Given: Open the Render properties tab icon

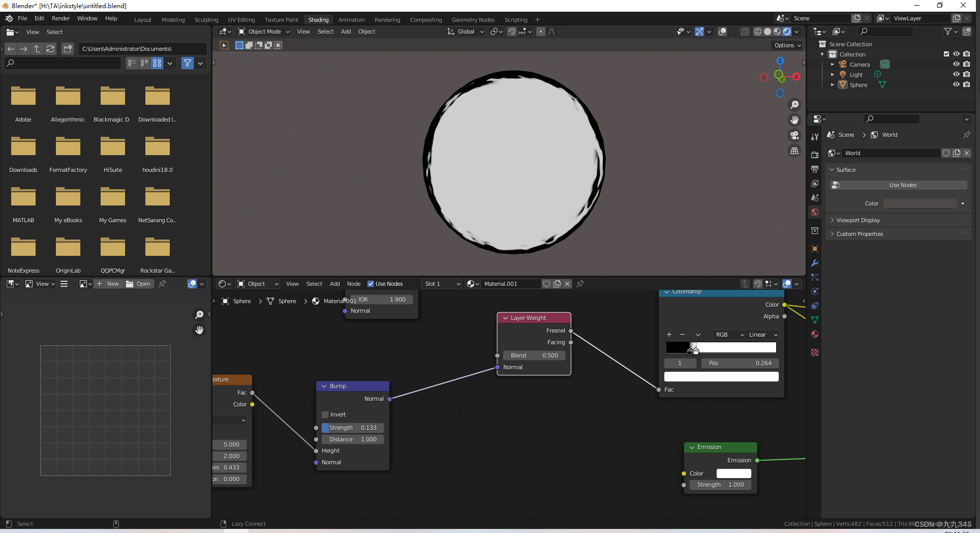Looking at the screenshot, I should [x=815, y=155].
